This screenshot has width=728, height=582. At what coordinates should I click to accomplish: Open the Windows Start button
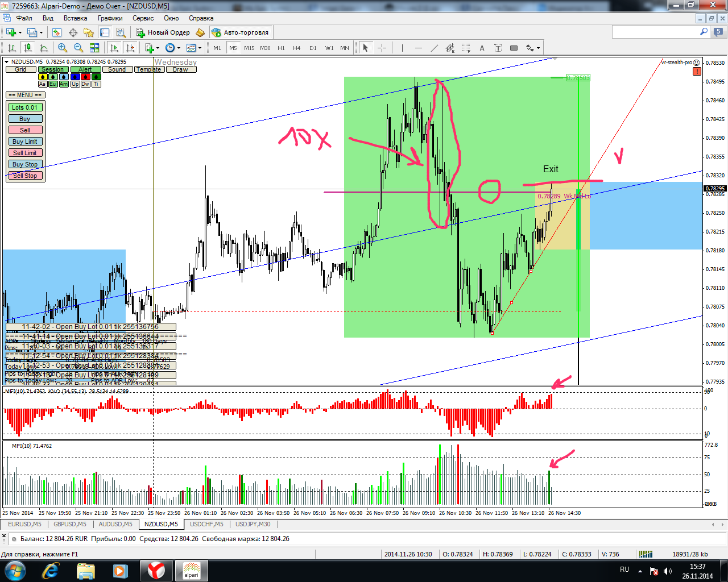click(15, 570)
